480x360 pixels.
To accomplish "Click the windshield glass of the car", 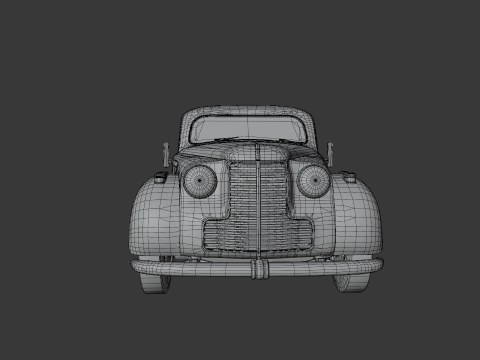I will click(x=248, y=129).
